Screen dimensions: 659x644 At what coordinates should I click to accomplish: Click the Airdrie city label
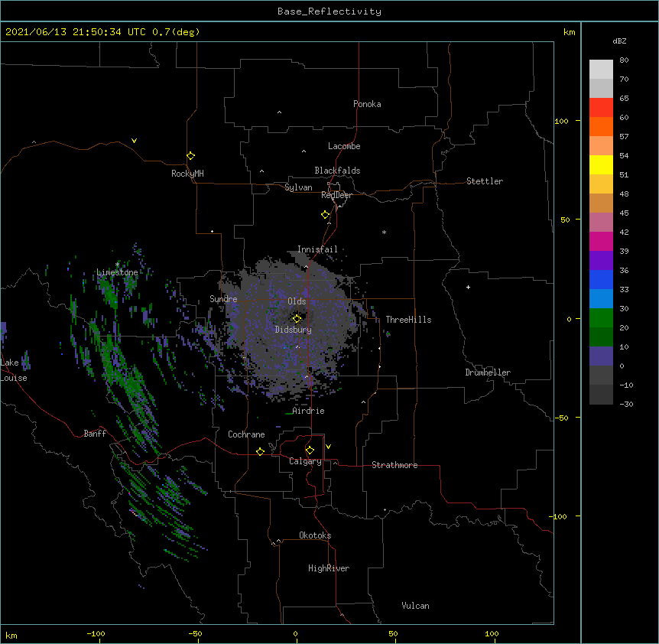pyautogui.click(x=309, y=411)
